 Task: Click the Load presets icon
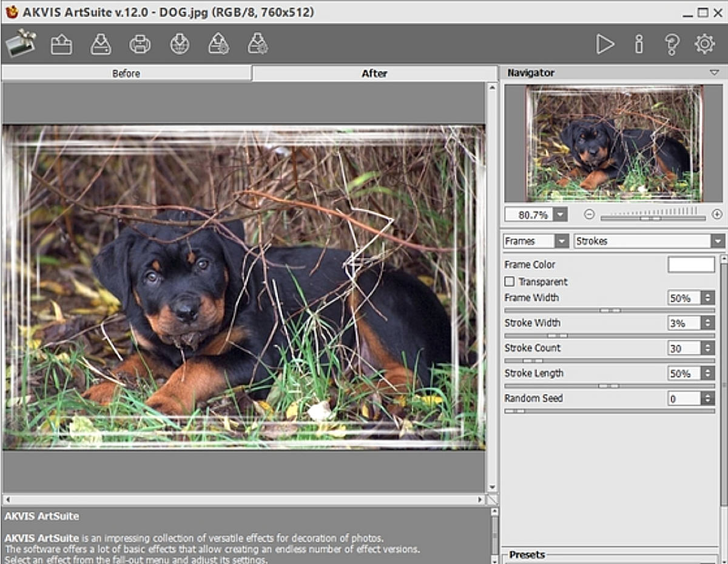[218, 44]
